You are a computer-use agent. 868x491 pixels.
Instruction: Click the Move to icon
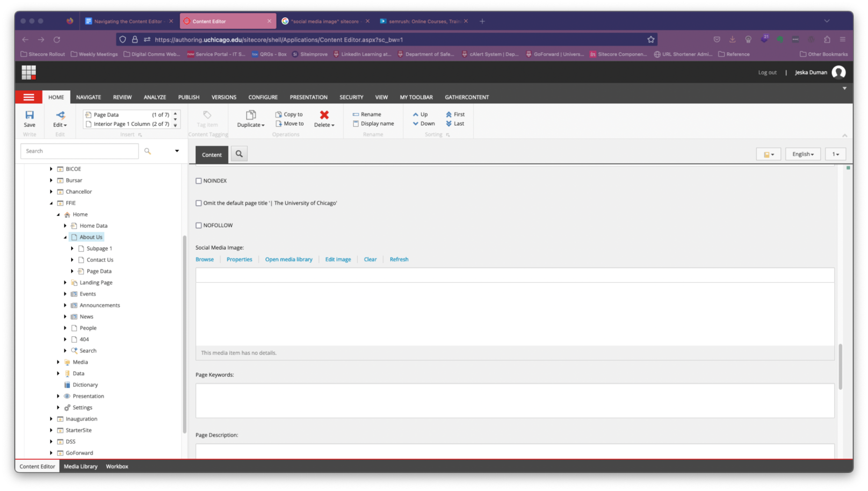pyautogui.click(x=278, y=123)
